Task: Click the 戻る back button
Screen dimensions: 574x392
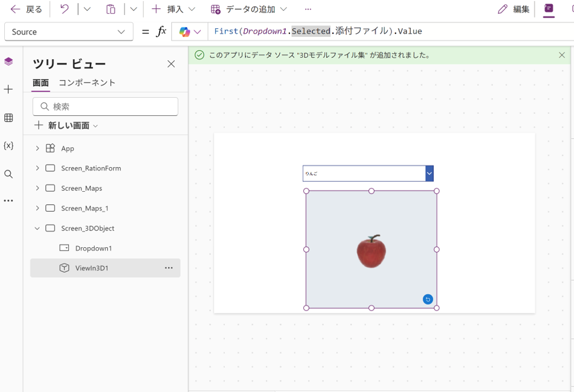Action: coord(27,9)
